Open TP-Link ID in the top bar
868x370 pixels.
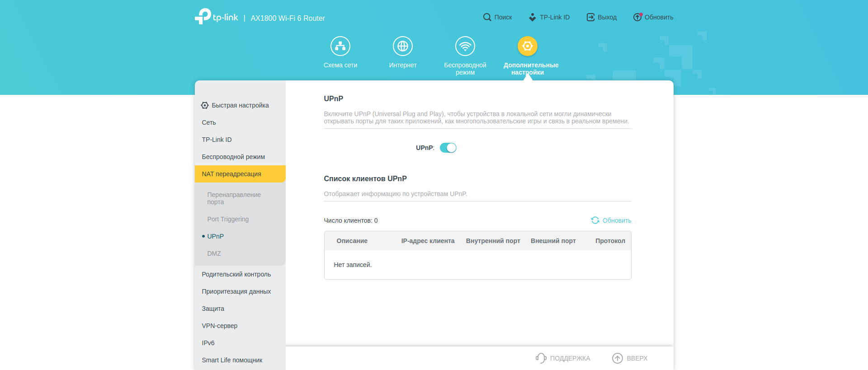(x=549, y=17)
